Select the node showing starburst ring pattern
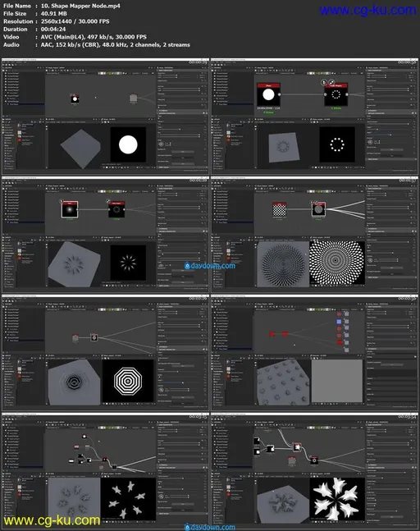Viewport: 420px width, 531px height. pos(116,209)
